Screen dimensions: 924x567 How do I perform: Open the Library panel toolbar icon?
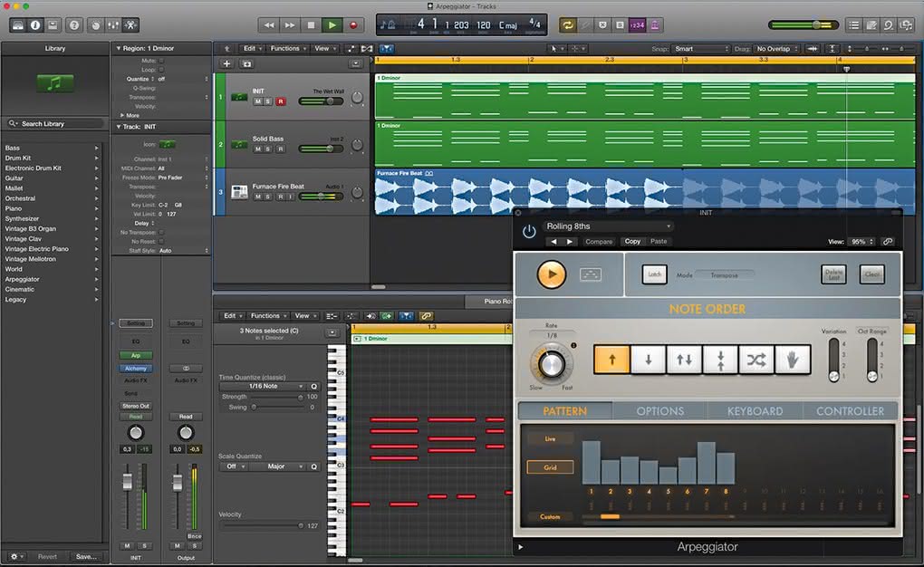[x=18, y=25]
